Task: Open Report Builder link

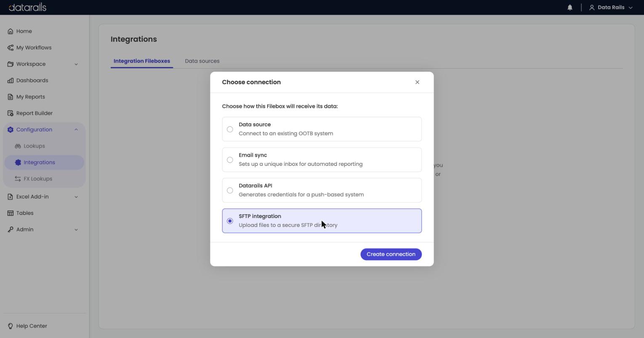Action: pos(35,113)
